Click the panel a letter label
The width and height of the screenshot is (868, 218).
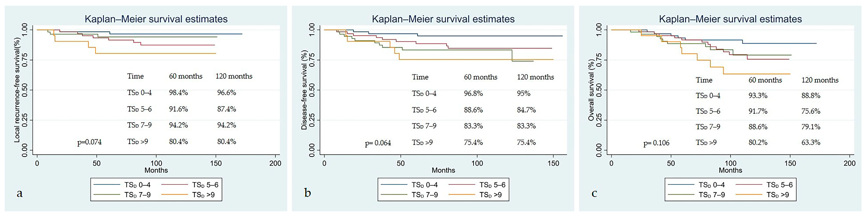(19, 193)
